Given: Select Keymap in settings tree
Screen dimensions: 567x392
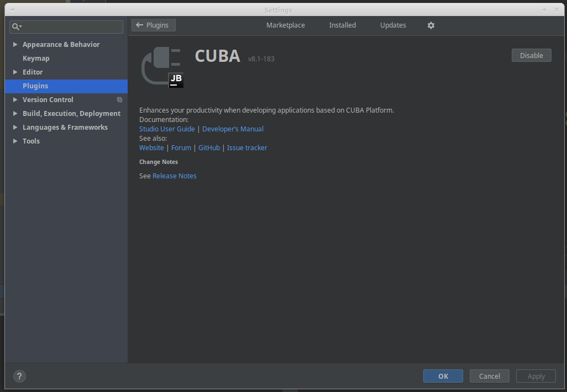Looking at the screenshot, I should pyautogui.click(x=36, y=58).
